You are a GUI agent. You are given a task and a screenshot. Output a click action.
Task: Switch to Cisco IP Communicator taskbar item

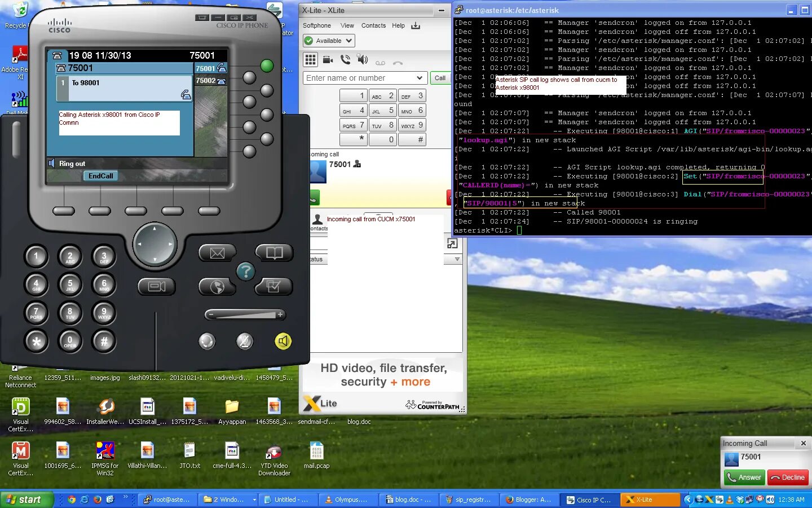(x=589, y=500)
